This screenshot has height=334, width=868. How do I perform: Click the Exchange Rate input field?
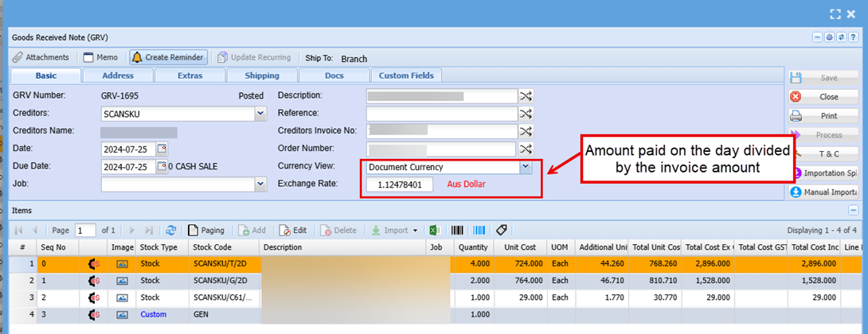[400, 184]
